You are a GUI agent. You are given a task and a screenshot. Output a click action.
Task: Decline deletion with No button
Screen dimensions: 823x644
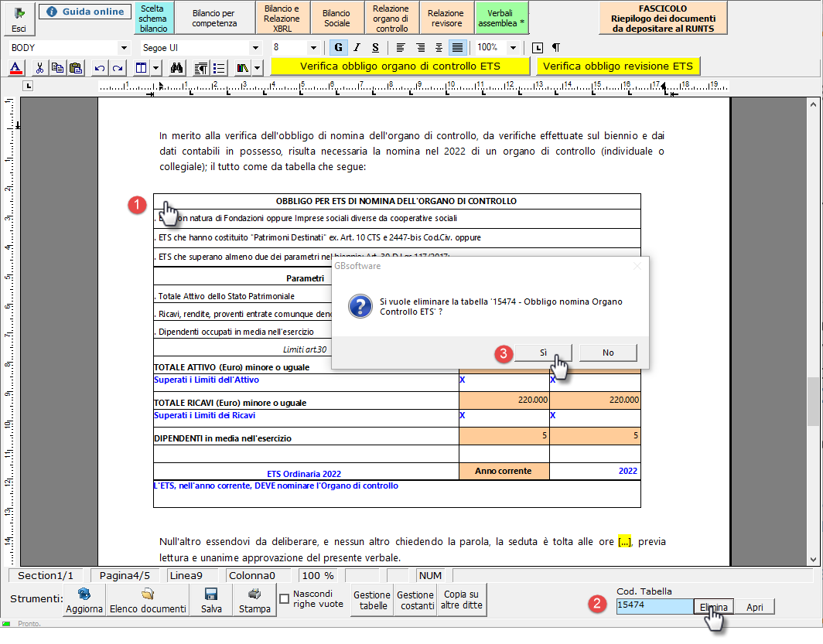(608, 353)
